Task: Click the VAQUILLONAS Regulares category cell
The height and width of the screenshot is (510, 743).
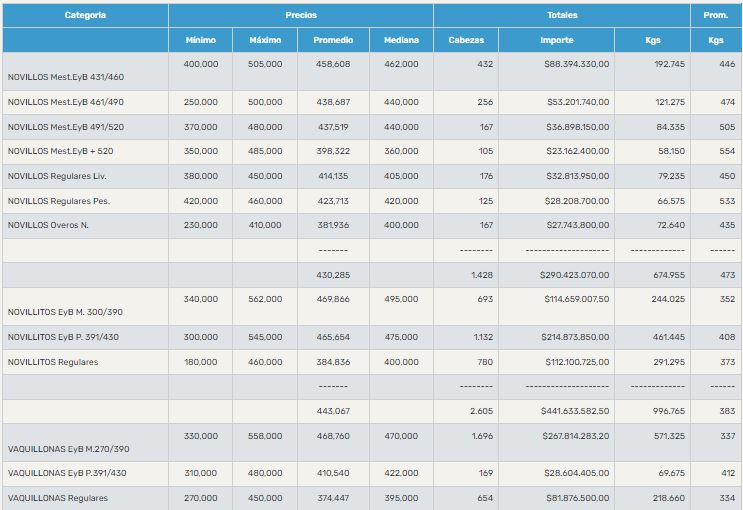Action: click(57, 498)
